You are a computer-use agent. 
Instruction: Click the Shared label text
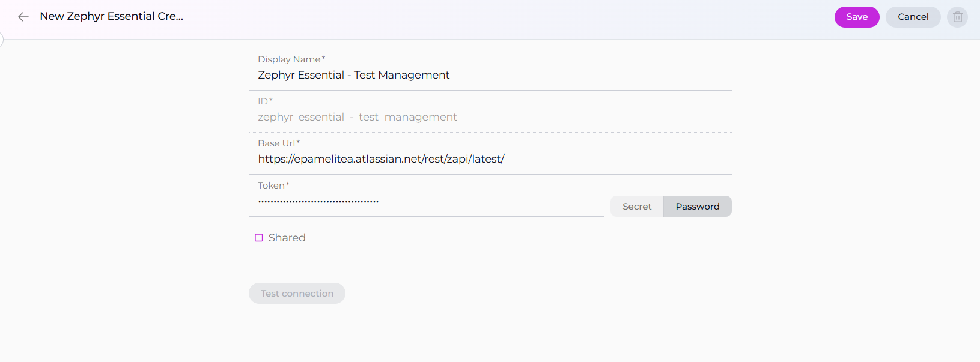(x=287, y=238)
